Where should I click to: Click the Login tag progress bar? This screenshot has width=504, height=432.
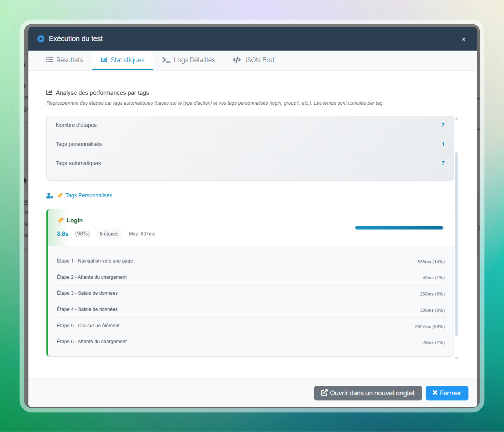[x=399, y=228]
